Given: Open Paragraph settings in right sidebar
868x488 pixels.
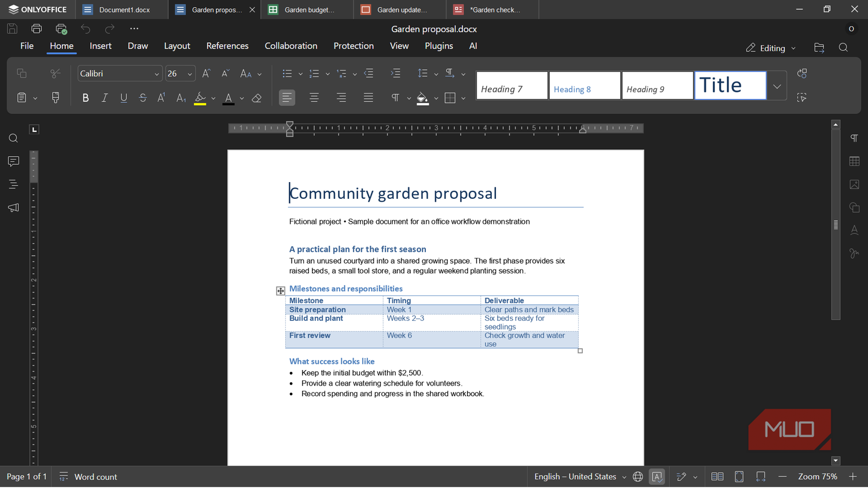Looking at the screenshot, I should [x=855, y=138].
